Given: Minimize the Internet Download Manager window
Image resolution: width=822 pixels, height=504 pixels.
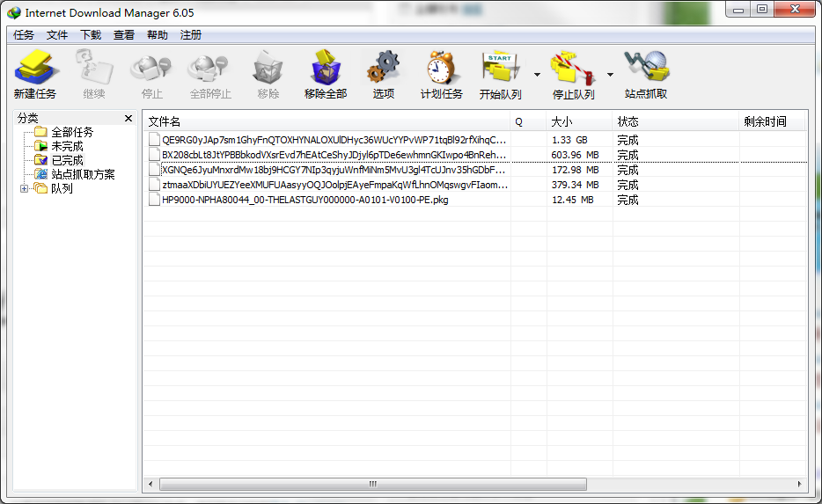Looking at the screenshot, I should click(738, 10).
